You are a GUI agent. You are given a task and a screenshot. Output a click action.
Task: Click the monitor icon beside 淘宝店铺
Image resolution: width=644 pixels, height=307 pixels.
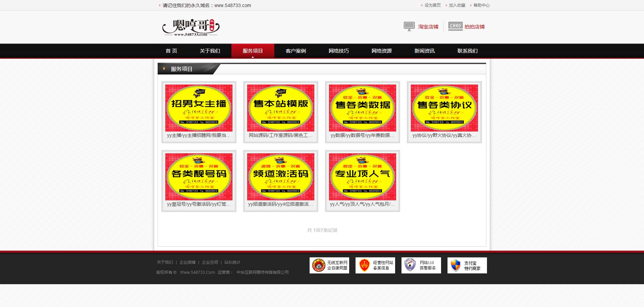coord(409,27)
